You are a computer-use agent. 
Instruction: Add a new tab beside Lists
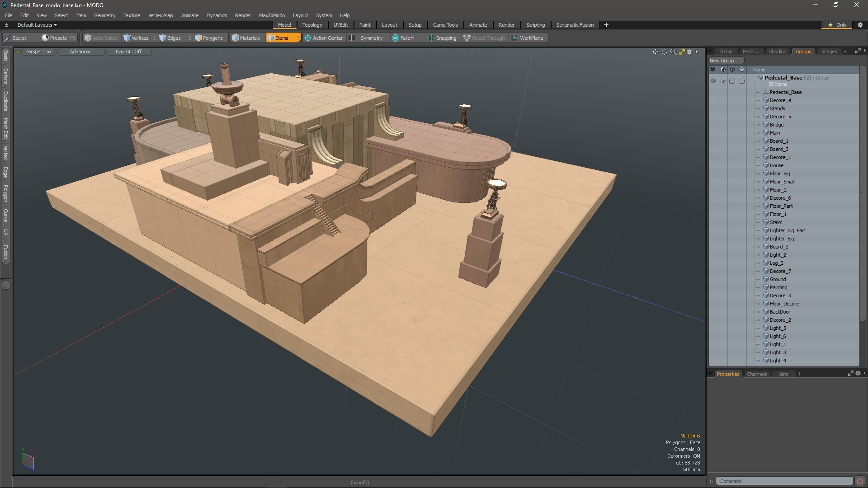(x=799, y=374)
